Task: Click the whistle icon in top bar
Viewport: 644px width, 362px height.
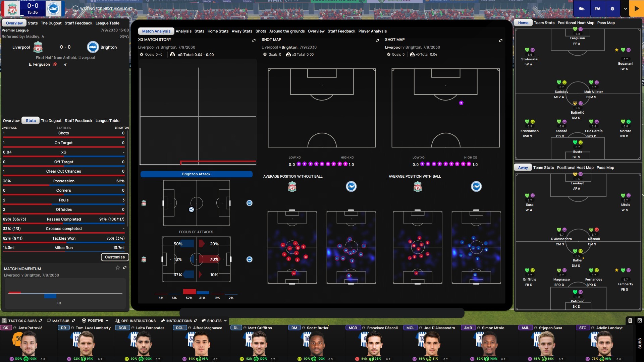Action: point(582,9)
